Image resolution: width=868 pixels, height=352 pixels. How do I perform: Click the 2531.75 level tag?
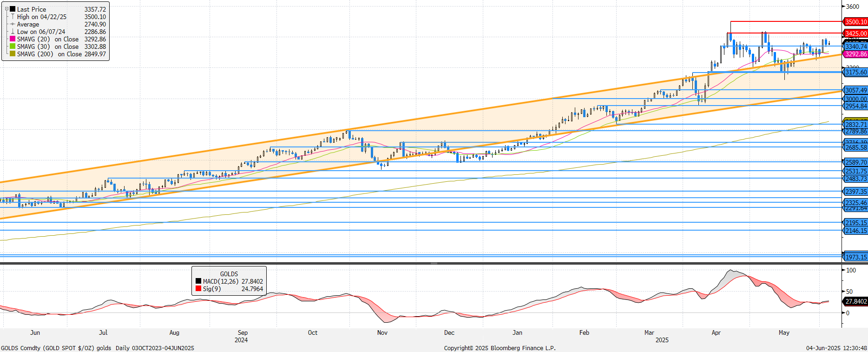coord(855,171)
